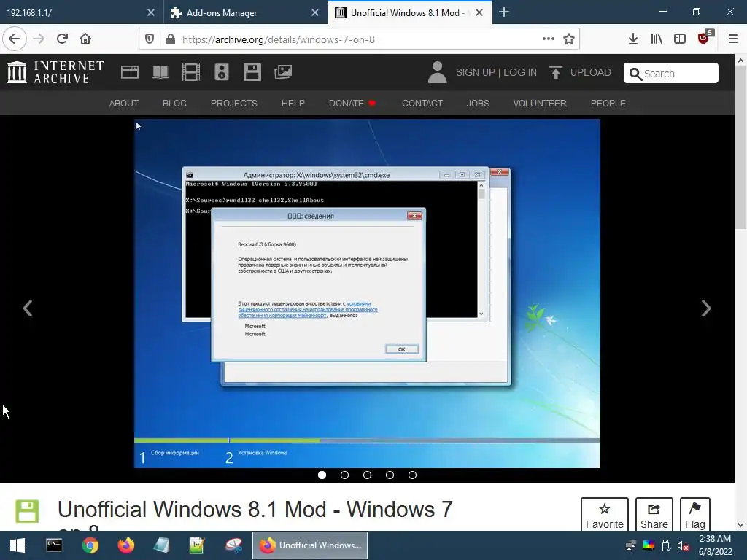Open the JOBS menu item

[478, 104]
